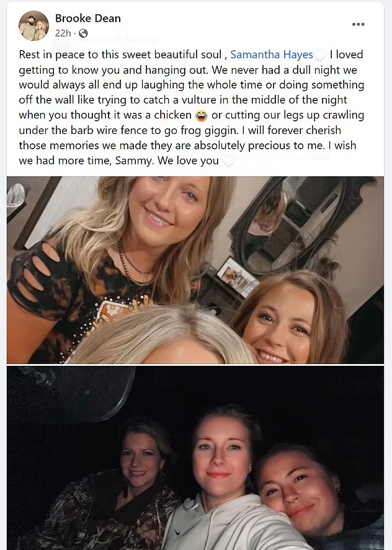
Task: Click the laughing crying emoji in post
Action: pyautogui.click(x=201, y=115)
